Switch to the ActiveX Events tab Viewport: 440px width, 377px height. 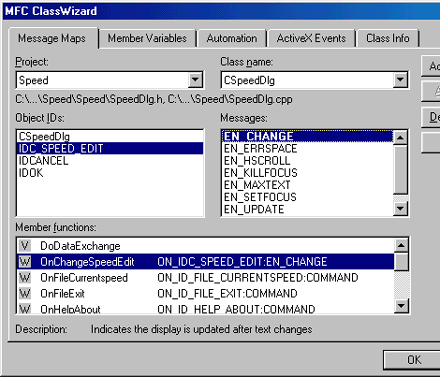click(x=311, y=38)
